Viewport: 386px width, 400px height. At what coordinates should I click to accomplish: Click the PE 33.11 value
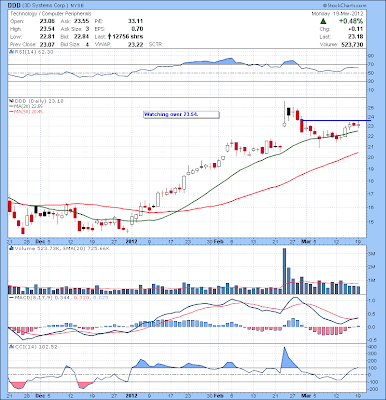(135, 21)
